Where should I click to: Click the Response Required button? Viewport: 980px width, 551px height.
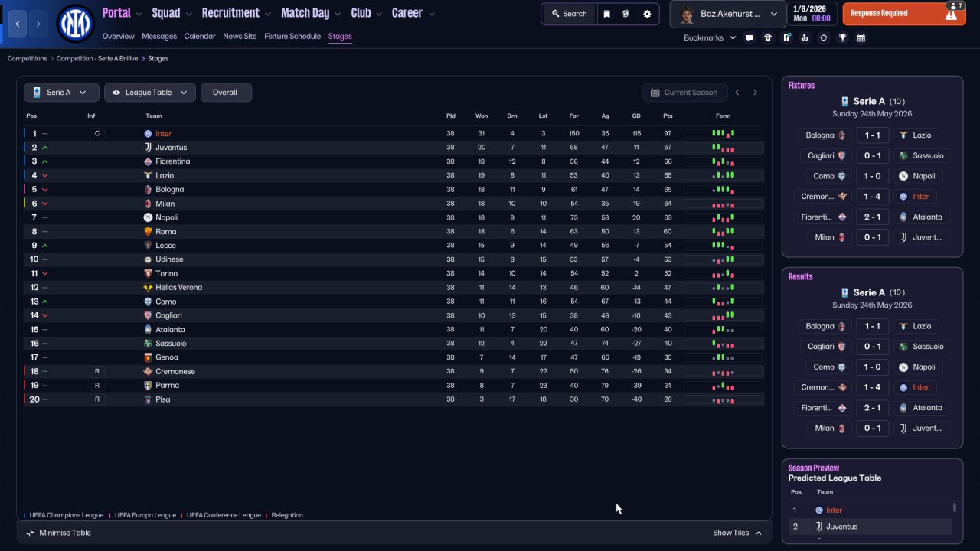coord(904,14)
